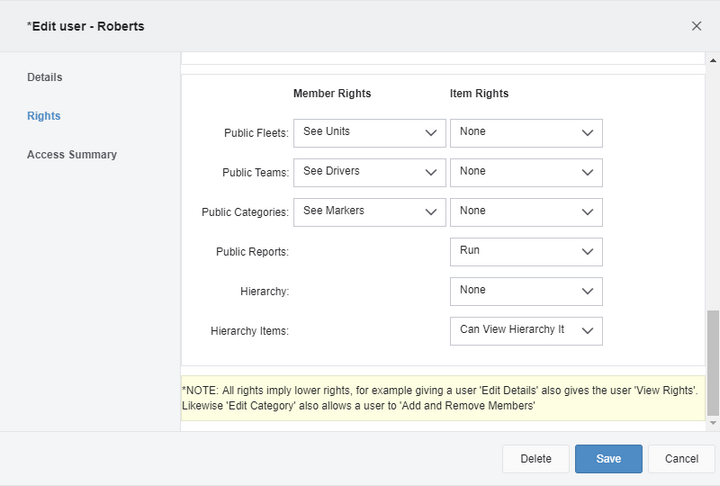Image resolution: width=720 pixels, height=486 pixels.
Task: Click the scrollbar up arrow
Action: point(713,60)
